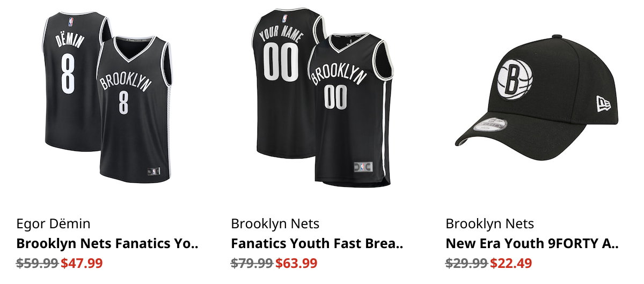Image resolution: width=644 pixels, height=284 pixels.
Task: Click the New Era logo on the cap's side
Action: click(x=603, y=102)
